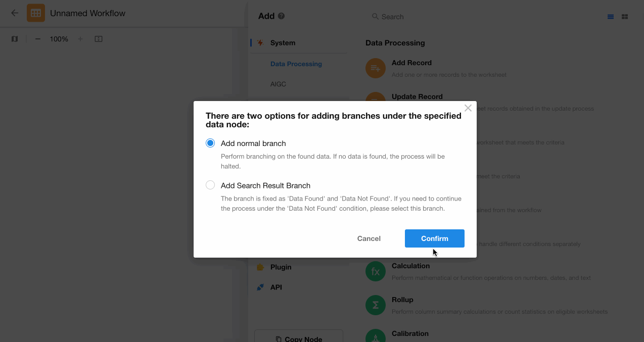Select Data Processing subcategory
This screenshot has width=644, height=342.
tap(296, 64)
